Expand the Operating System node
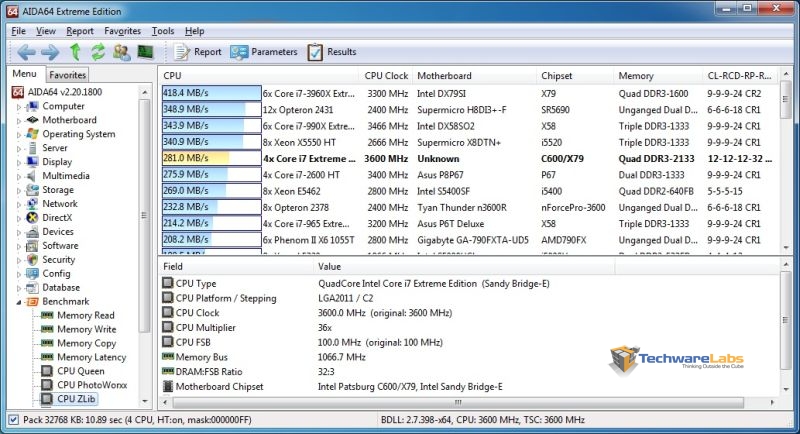Image resolution: width=800 pixels, height=434 pixels. 19,134
